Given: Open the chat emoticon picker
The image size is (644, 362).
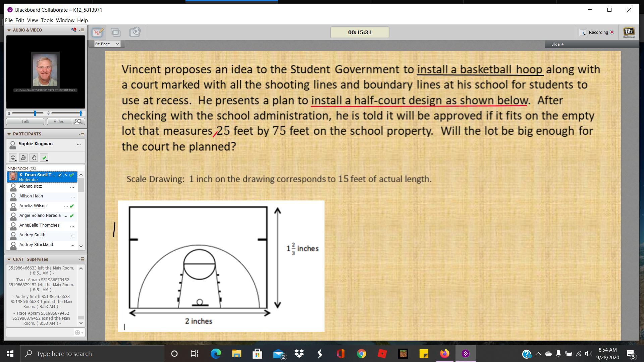Looking at the screenshot, I should pos(77,333).
